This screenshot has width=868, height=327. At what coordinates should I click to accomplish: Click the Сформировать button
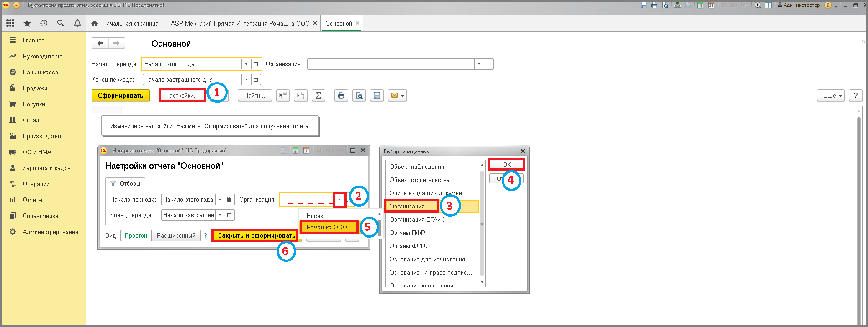coord(121,95)
